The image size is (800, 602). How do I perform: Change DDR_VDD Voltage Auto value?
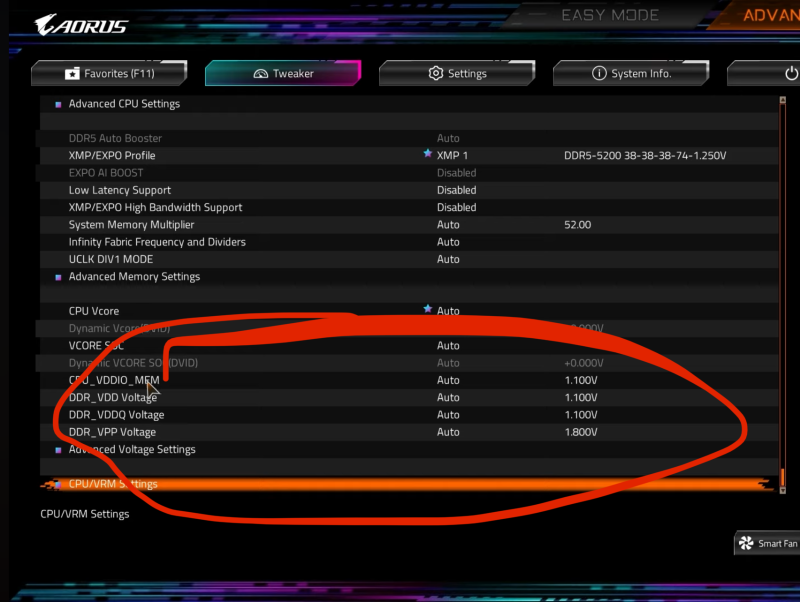[448, 398]
